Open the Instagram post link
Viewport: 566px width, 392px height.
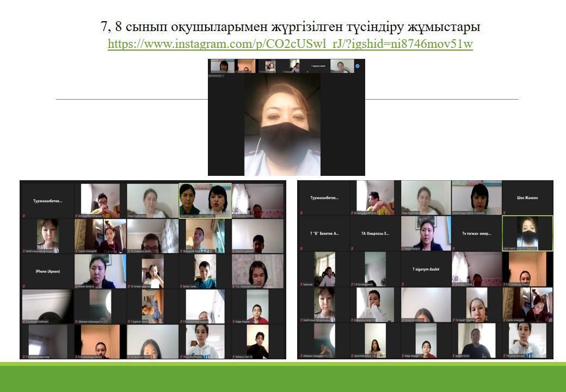point(290,44)
